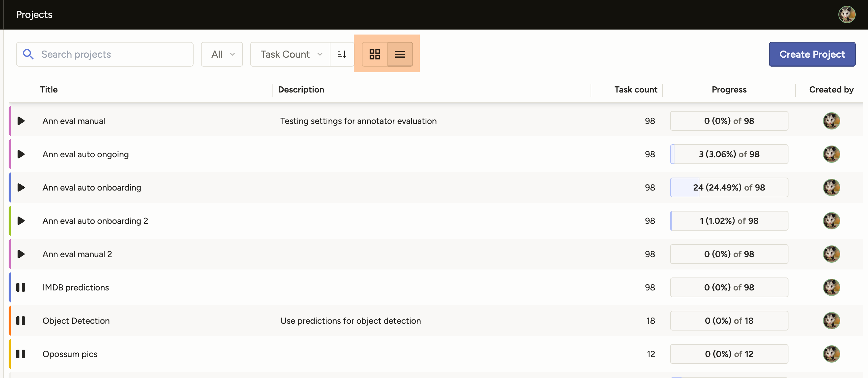Open the All filter dropdown
The image size is (868, 378).
pyautogui.click(x=221, y=54)
